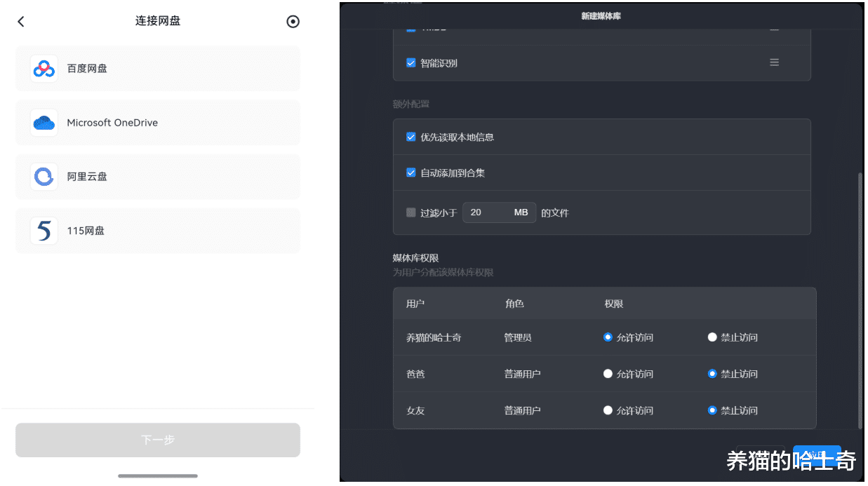Select 禁止访问 radio for 女友
The image size is (868, 486).
click(712, 410)
